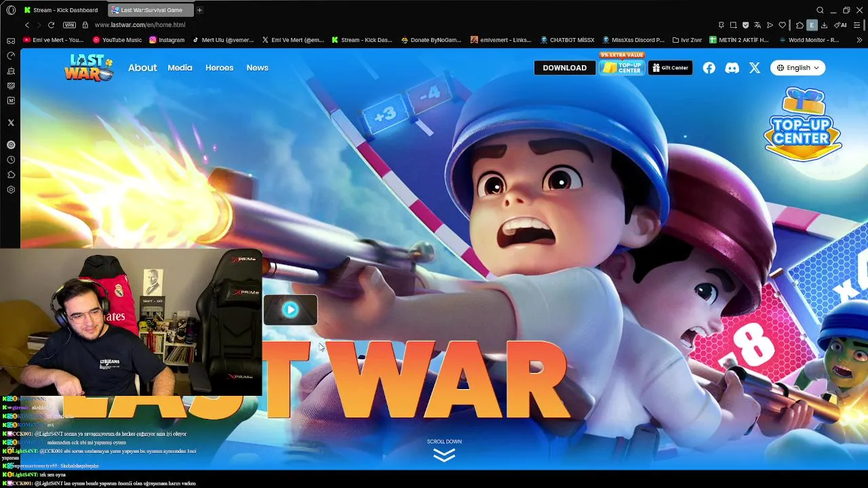
Task: Click the Last War logo on site
Action: [x=88, y=68]
